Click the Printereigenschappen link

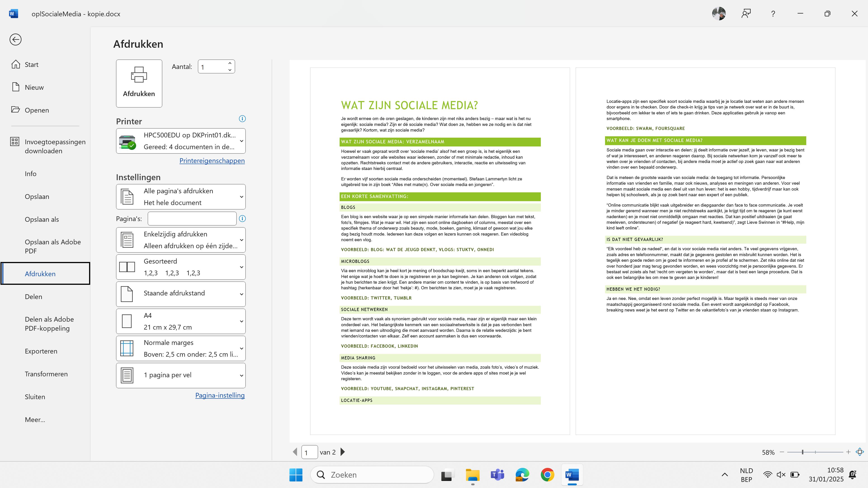212,161
